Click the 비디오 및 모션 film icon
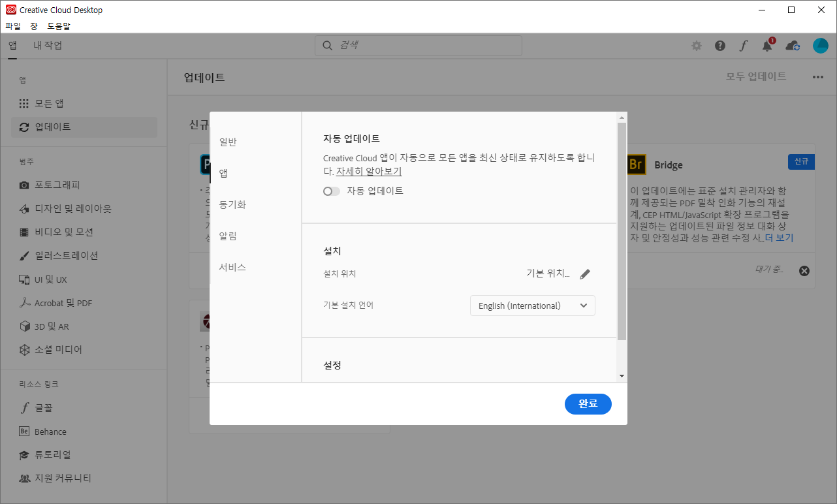The width and height of the screenshot is (837, 504). [24, 232]
